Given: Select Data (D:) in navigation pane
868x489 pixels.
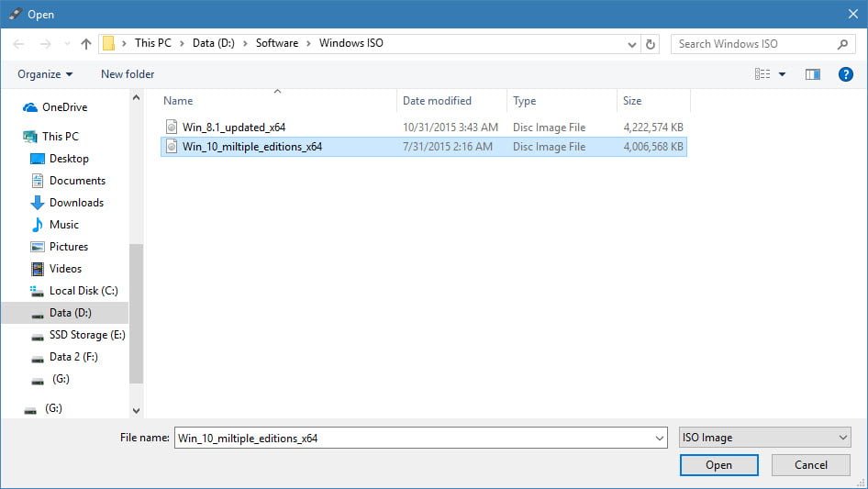Looking at the screenshot, I should (x=71, y=313).
